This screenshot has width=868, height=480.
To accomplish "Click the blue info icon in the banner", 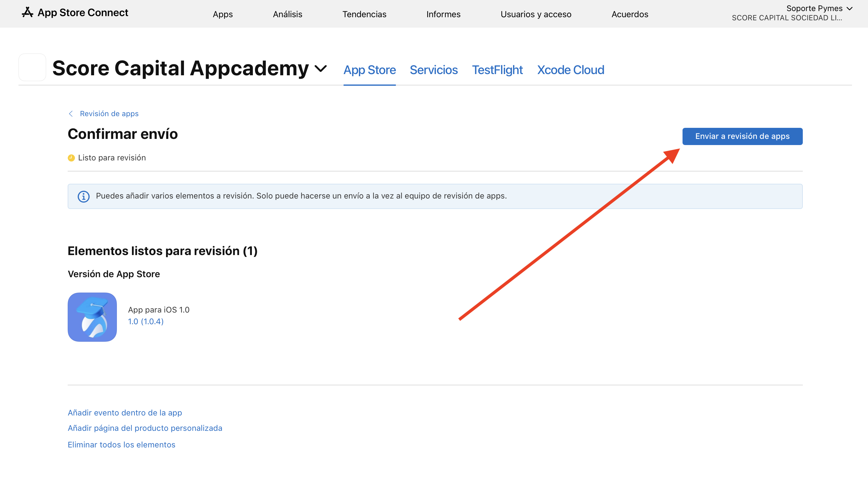I will (84, 196).
